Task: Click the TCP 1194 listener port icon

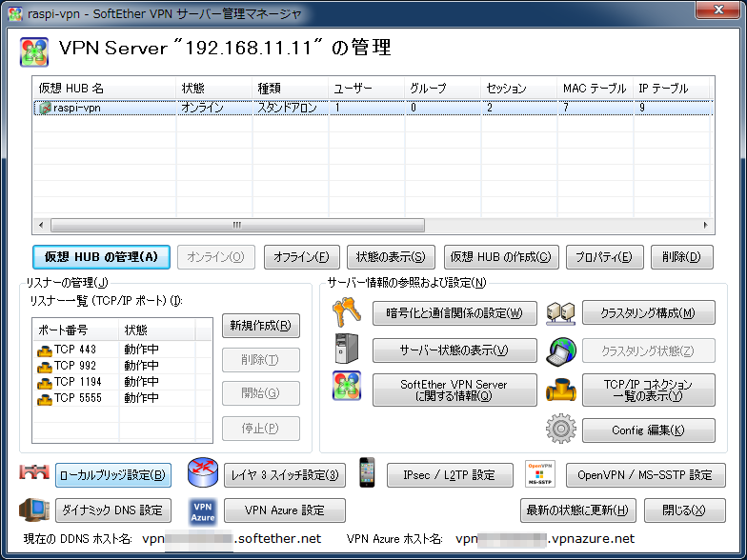Action: pos(44,383)
